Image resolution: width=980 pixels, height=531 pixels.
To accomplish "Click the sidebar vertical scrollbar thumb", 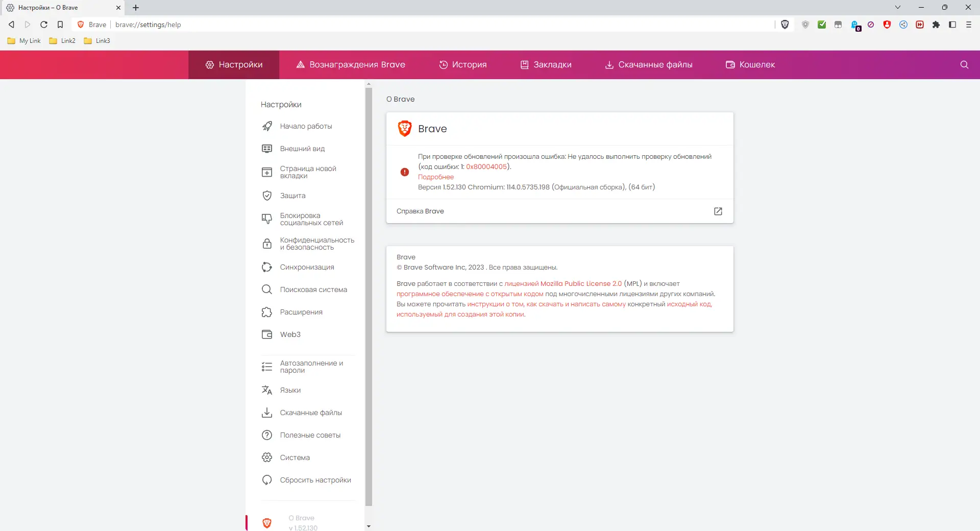I will click(369, 297).
